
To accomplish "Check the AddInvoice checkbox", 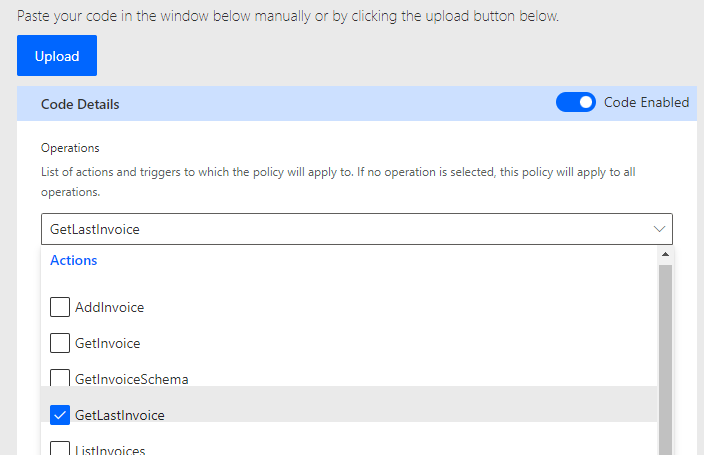I will 60,307.
